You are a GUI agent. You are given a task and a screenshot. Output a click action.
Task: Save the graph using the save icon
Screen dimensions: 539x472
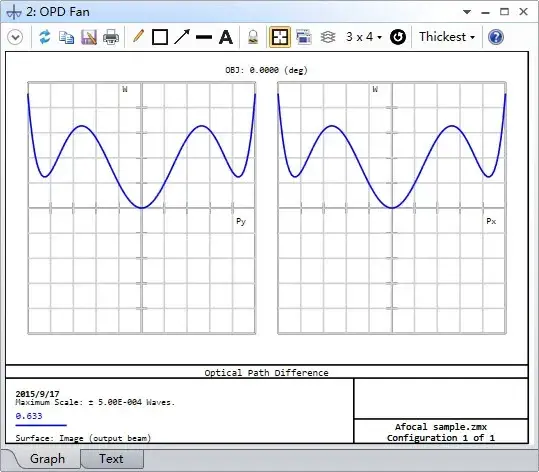click(x=89, y=37)
